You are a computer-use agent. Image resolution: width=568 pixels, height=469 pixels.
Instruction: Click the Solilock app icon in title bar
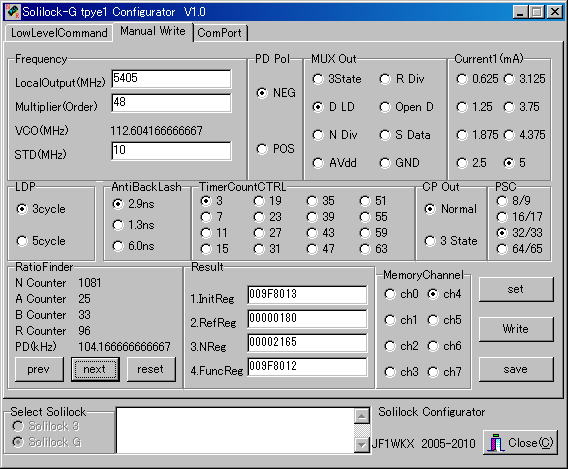(x=13, y=12)
